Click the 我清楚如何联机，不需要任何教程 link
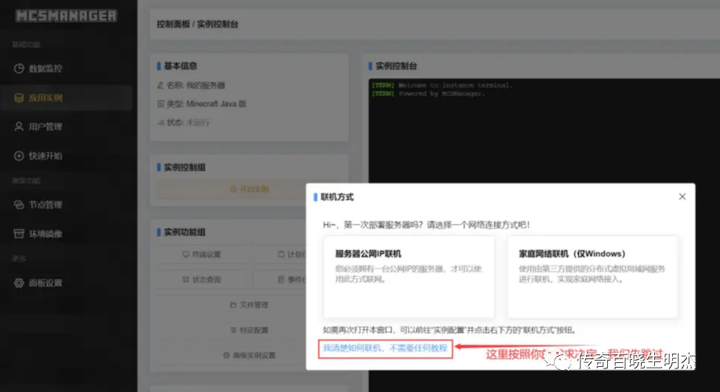The height and width of the screenshot is (392, 720). click(385, 348)
